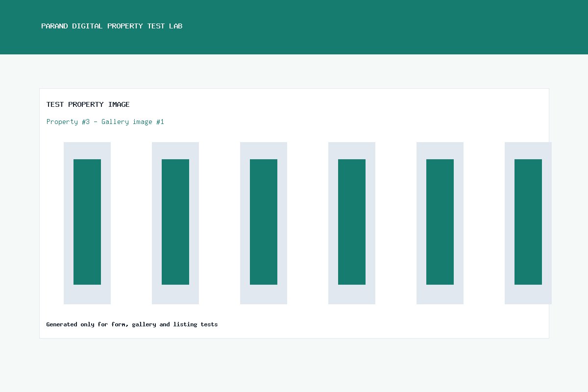The width and height of the screenshot is (588, 392).
Task: Select the third green bar from the left
Action: pyautogui.click(x=264, y=222)
